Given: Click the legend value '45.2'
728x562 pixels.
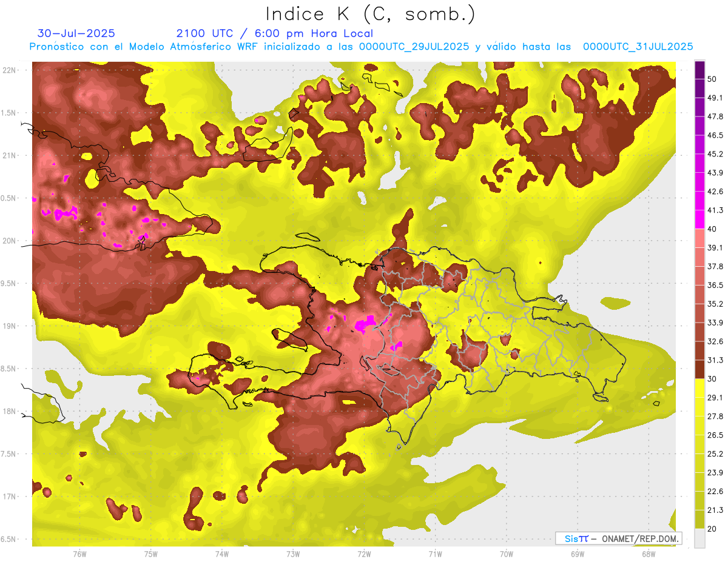Looking at the screenshot, I should click(x=715, y=154).
